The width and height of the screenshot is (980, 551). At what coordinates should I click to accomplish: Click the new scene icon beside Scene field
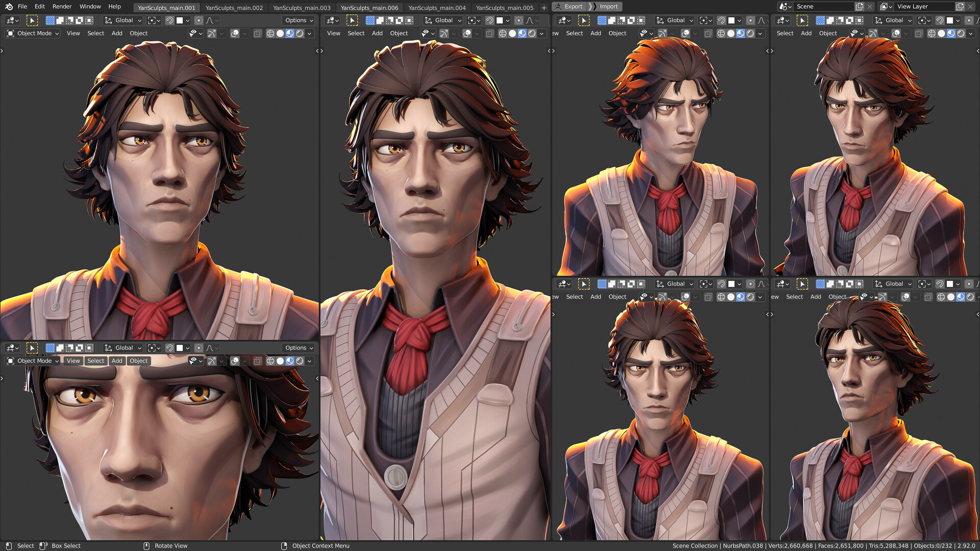point(860,7)
